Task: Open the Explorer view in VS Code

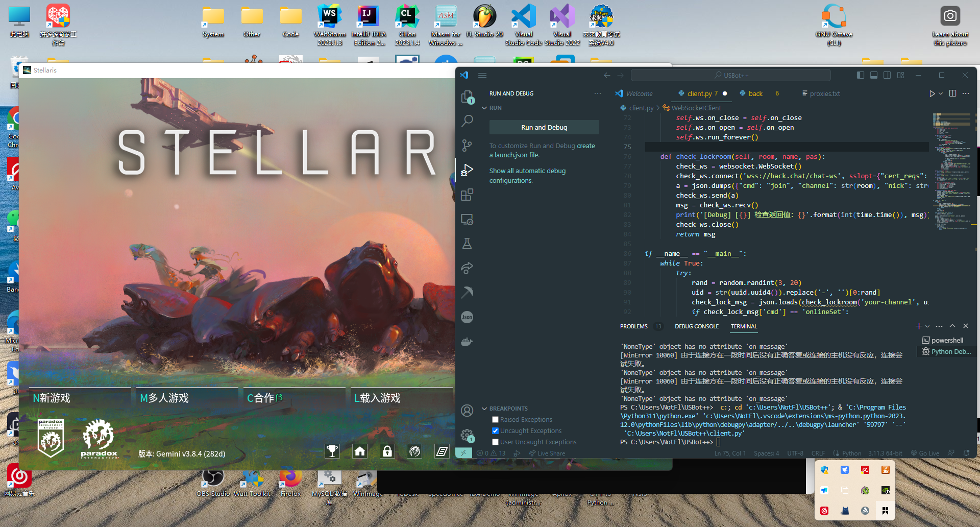Action: (467, 97)
